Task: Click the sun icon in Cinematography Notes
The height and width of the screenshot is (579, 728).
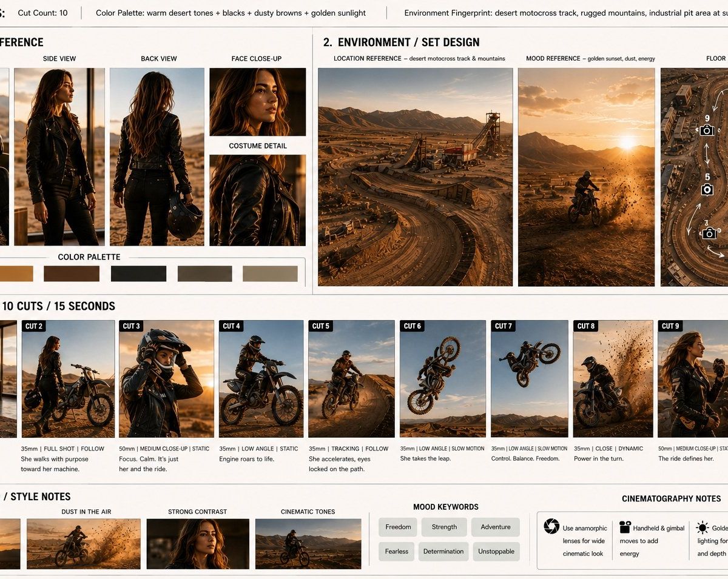Action: point(703,527)
